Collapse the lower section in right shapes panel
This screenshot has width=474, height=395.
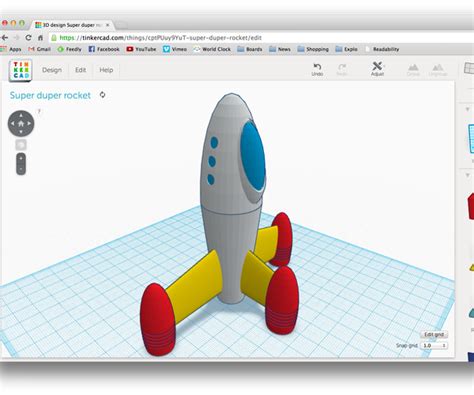(x=467, y=175)
